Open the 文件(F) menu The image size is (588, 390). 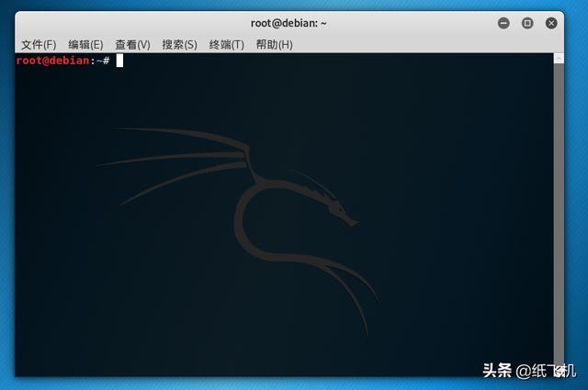[x=39, y=45]
